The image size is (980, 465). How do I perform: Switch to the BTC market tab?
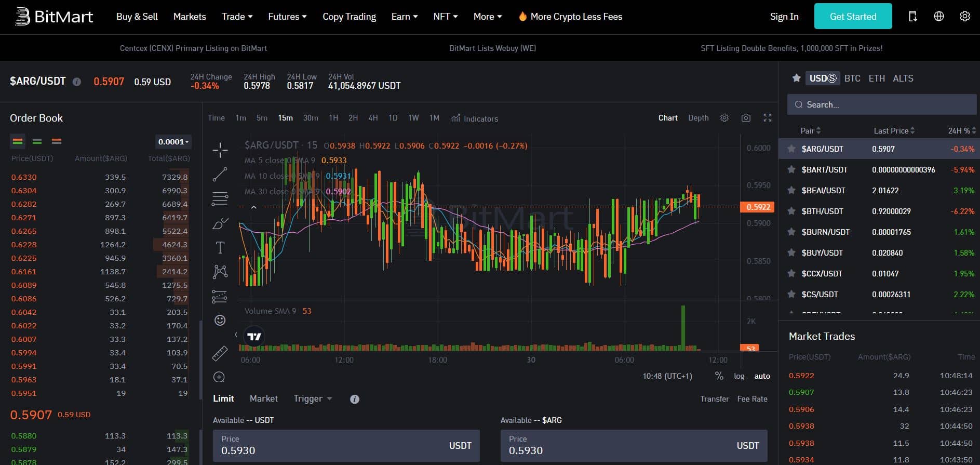(852, 78)
